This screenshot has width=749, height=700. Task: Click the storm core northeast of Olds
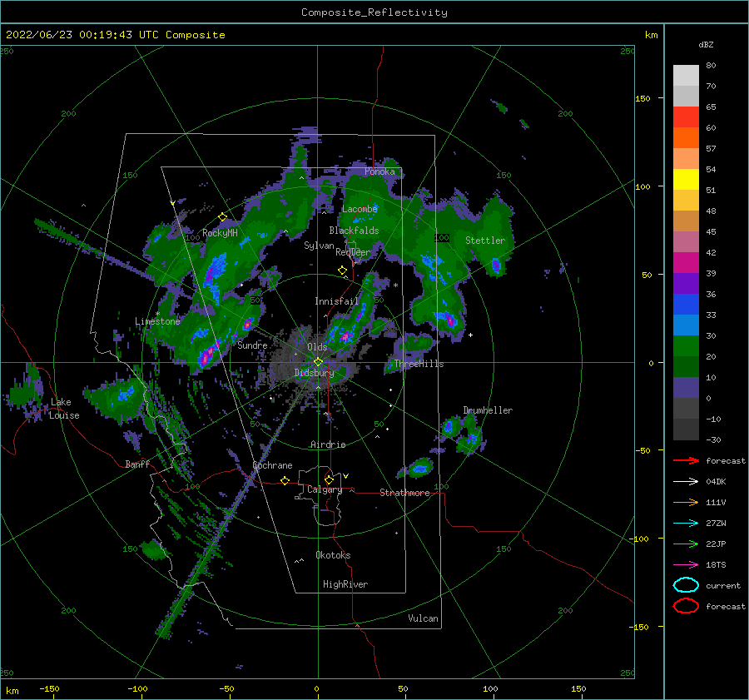[346, 336]
